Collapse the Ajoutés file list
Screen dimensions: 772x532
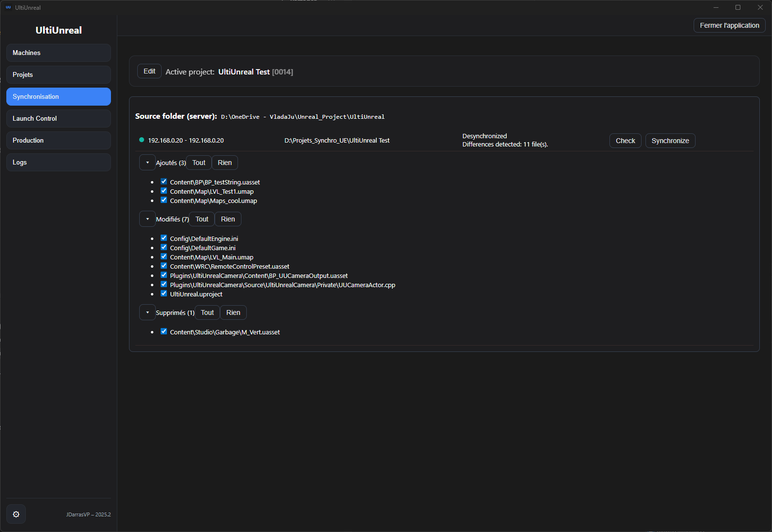click(x=147, y=163)
